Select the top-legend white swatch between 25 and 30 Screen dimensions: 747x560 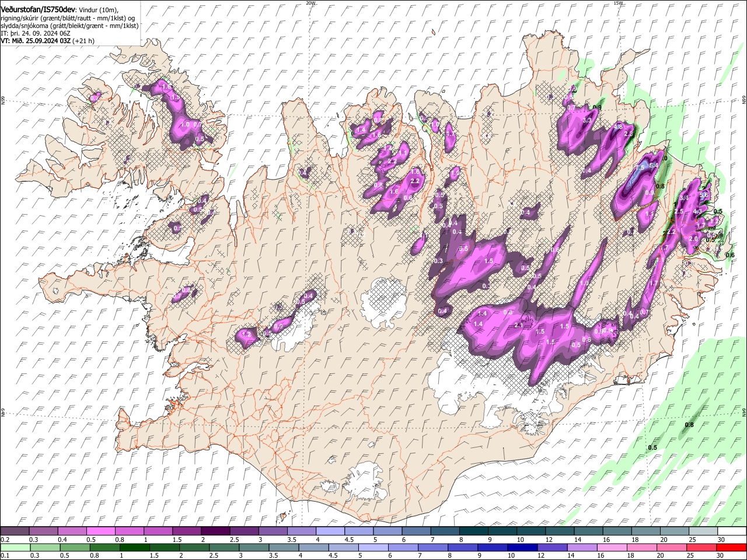click(x=704, y=531)
